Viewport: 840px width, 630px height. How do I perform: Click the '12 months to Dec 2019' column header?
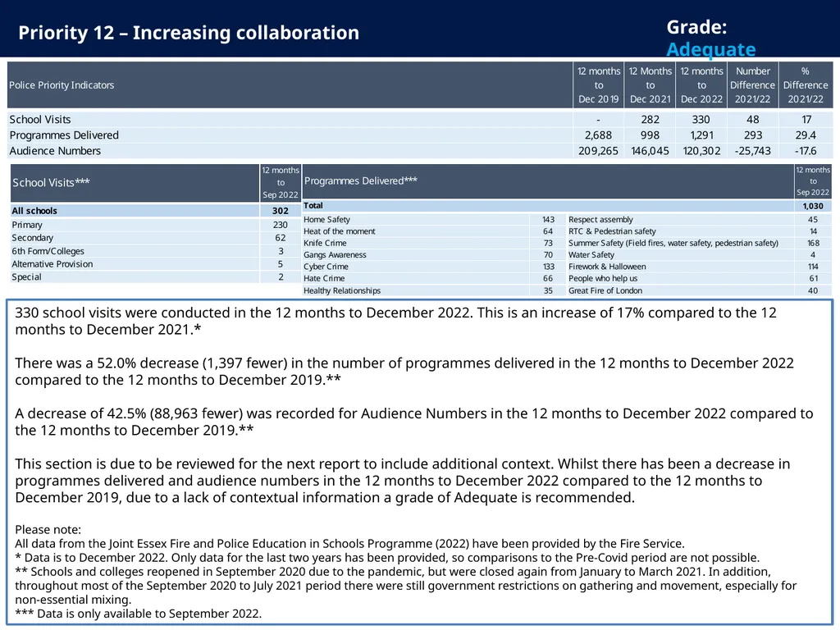coord(598,85)
